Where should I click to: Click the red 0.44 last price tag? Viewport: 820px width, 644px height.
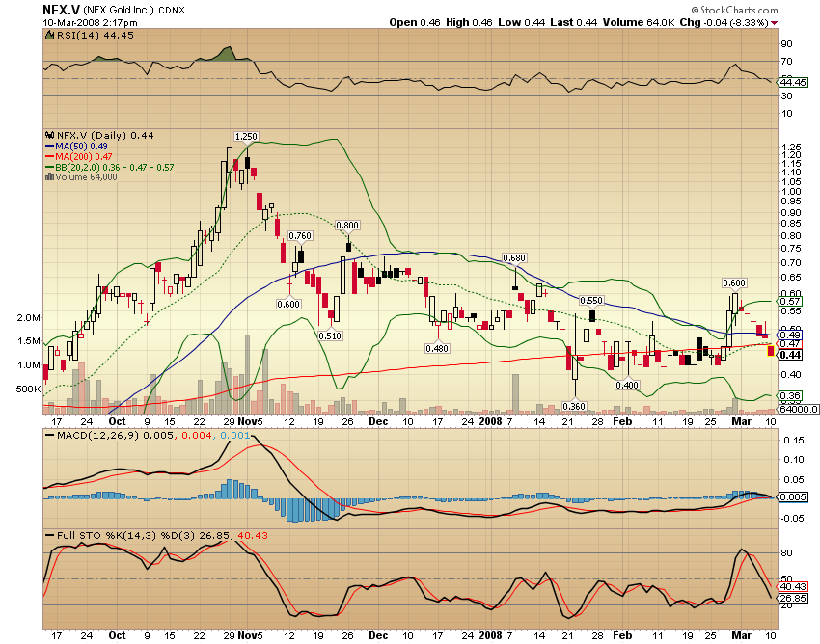789,356
